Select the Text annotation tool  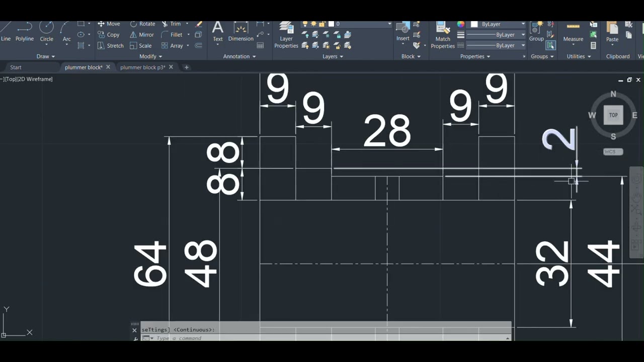pyautogui.click(x=217, y=32)
